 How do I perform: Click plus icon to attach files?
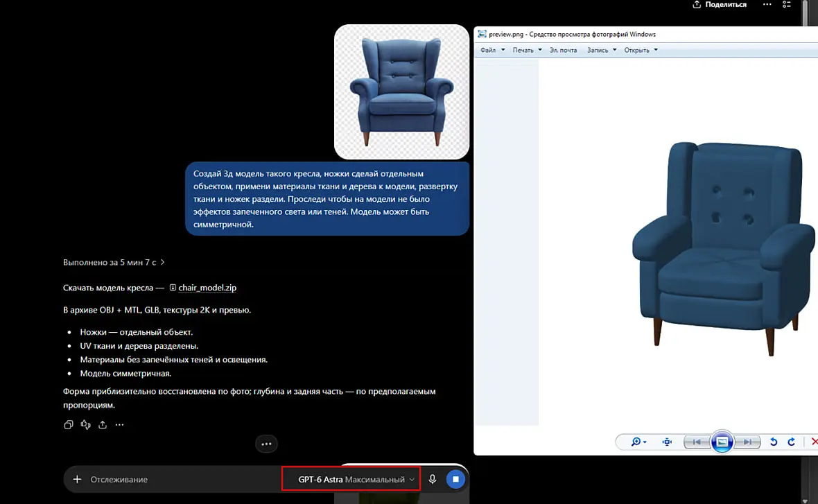tap(77, 479)
